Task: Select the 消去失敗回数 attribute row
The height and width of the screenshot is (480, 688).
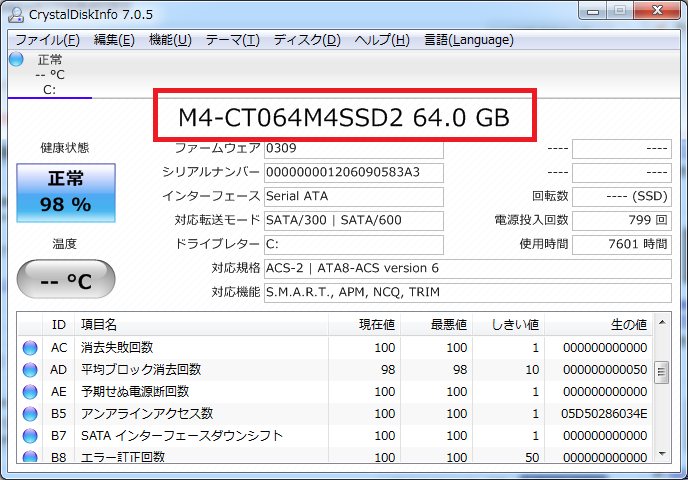Action: point(335,347)
